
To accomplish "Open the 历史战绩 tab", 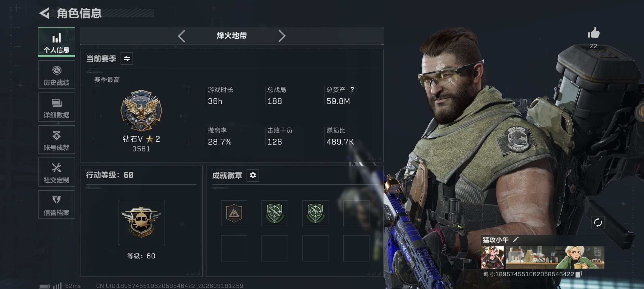I will pyautogui.click(x=57, y=75).
